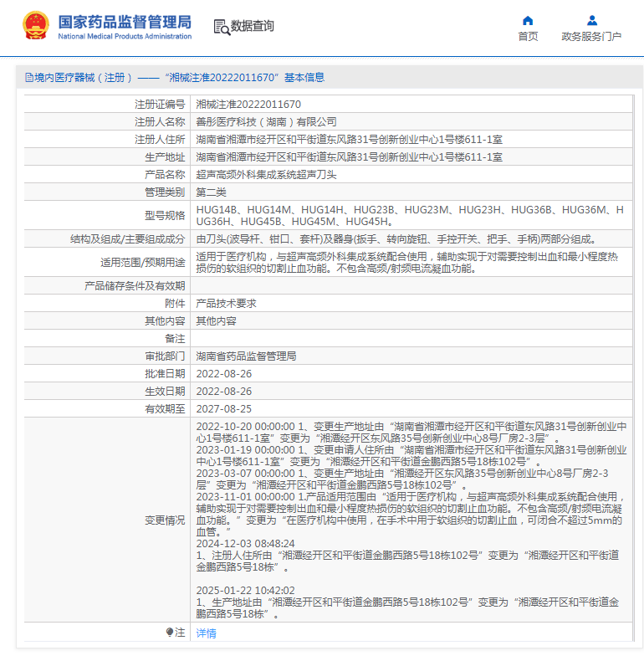Click the small icon beside 注

(170, 633)
